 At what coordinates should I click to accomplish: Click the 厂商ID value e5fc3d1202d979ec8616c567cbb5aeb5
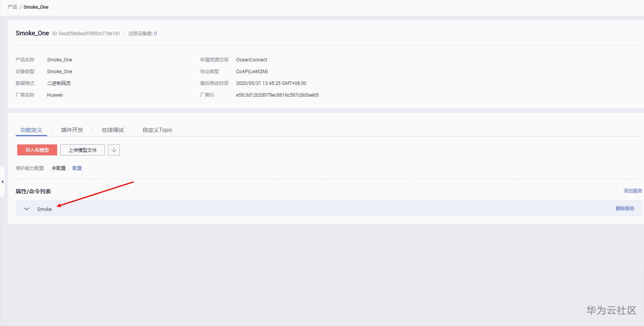tap(277, 95)
